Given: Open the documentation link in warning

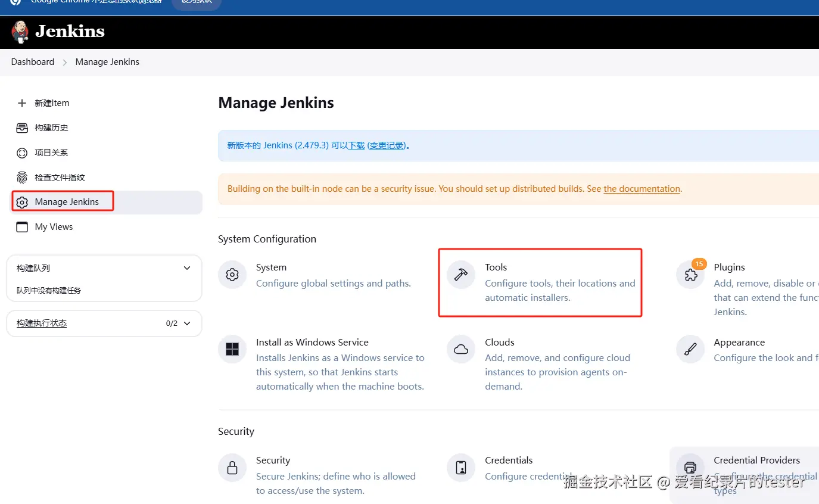Looking at the screenshot, I should pos(642,189).
